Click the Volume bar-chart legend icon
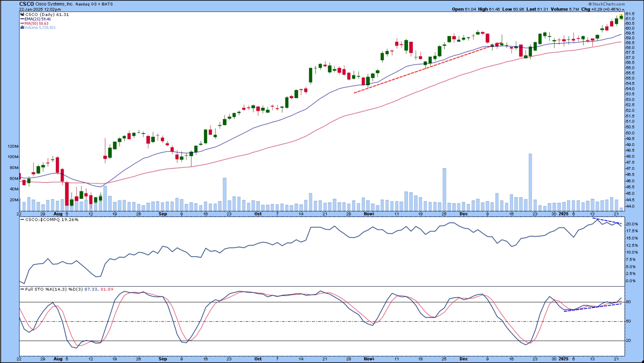 [x=22, y=28]
